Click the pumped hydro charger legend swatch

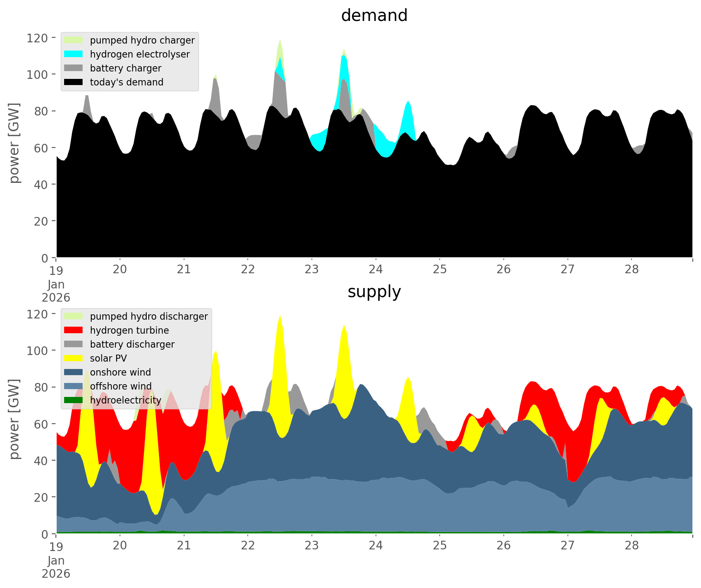pyautogui.click(x=74, y=40)
